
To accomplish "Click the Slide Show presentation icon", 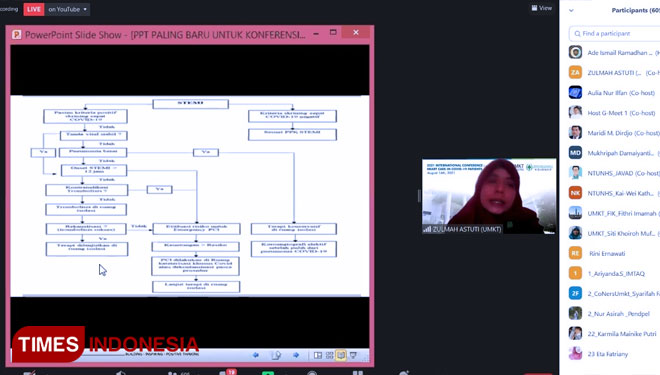I will [x=353, y=355].
